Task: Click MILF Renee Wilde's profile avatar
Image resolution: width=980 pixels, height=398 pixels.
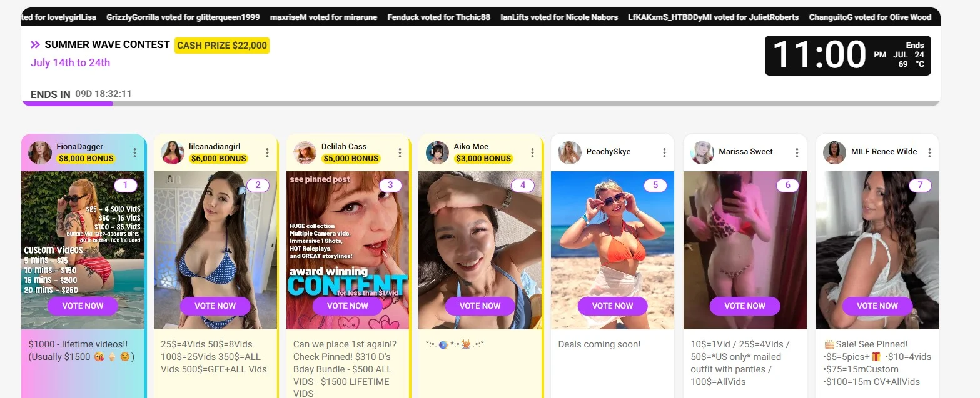Action: tap(835, 152)
